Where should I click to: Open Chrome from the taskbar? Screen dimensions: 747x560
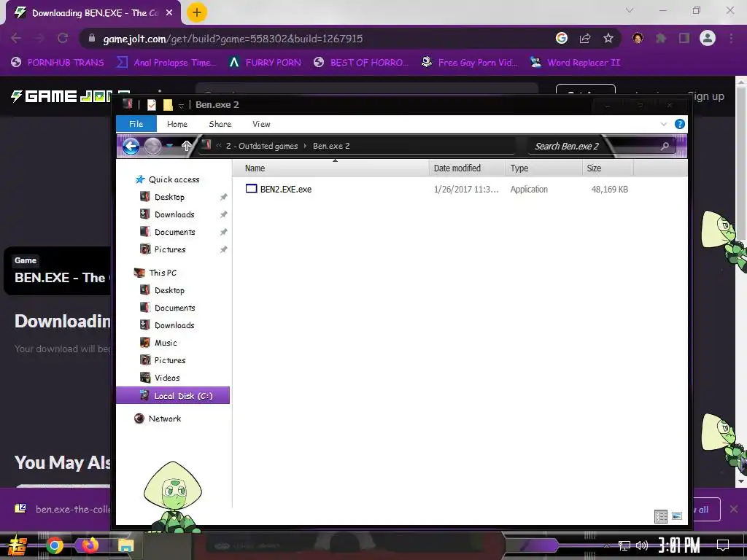point(54,545)
